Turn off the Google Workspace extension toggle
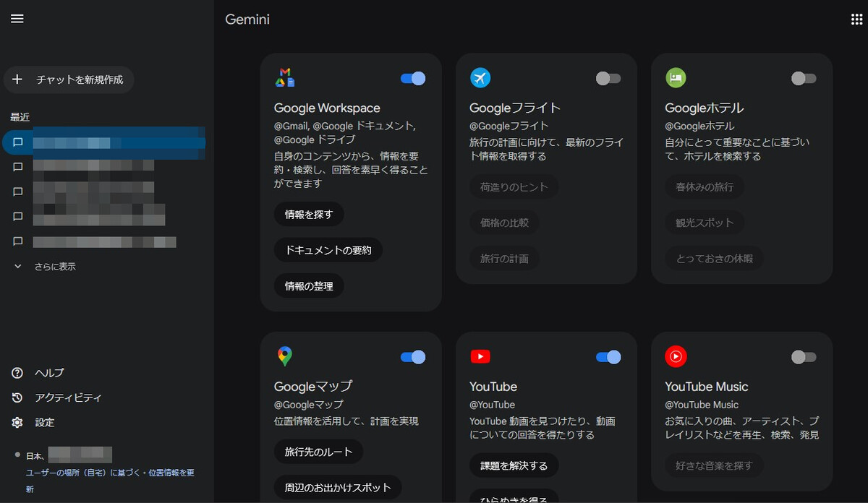The width and height of the screenshot is (868, 503). (413, 78)
